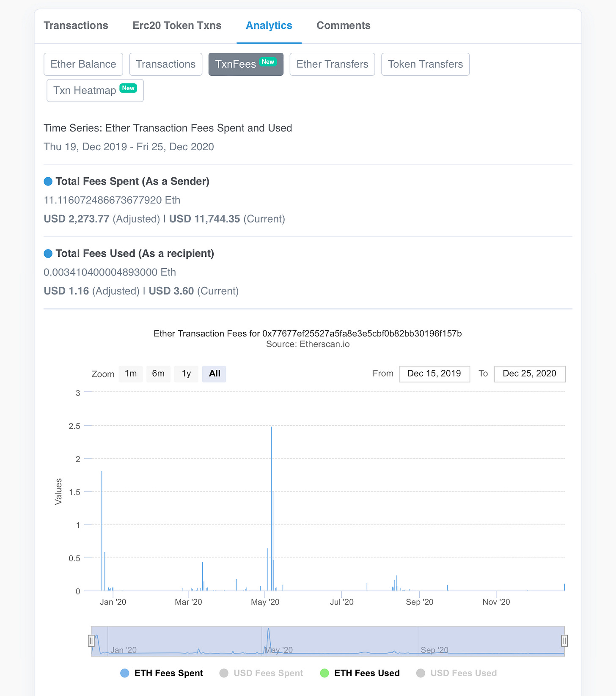Click the right navigator range handle
This screenshot has width=616, height=696.
(564, 641)
